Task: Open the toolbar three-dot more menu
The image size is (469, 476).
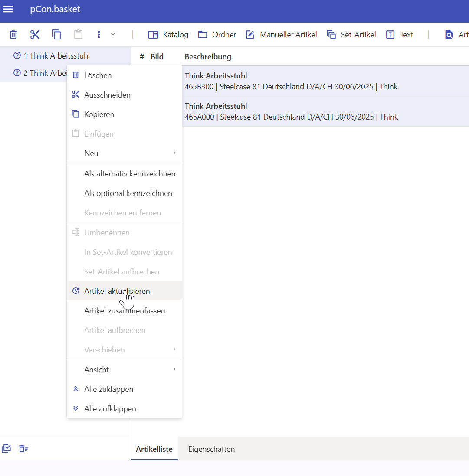Action: click(99, 35)
